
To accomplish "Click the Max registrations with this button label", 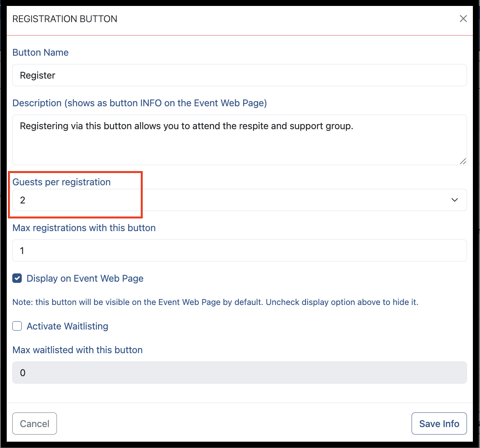I will [x=84, y=228].
